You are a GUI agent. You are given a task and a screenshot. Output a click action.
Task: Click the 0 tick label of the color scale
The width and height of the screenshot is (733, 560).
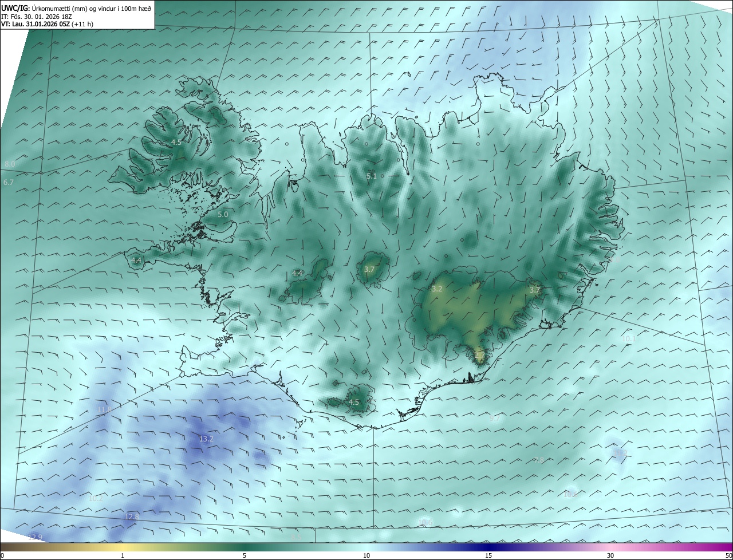[x=2, y=555]
